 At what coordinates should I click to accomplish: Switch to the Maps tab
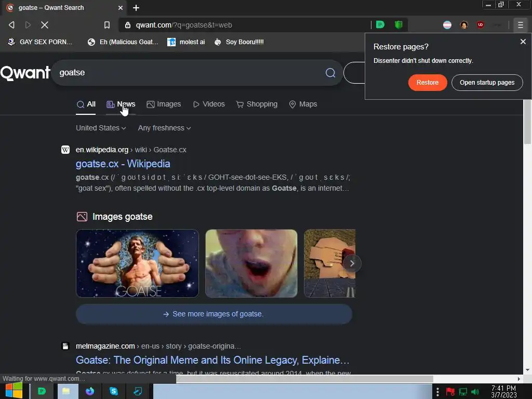pyautogui.click(x=303, y=104)
